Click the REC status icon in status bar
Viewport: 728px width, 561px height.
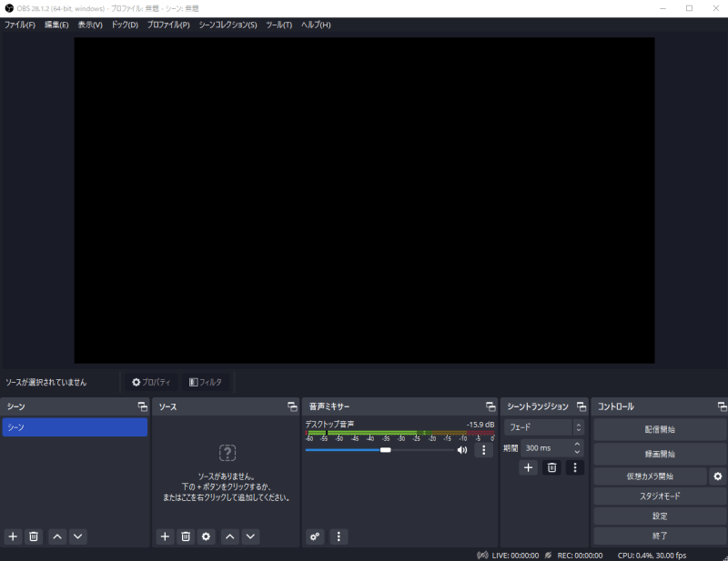548,555
